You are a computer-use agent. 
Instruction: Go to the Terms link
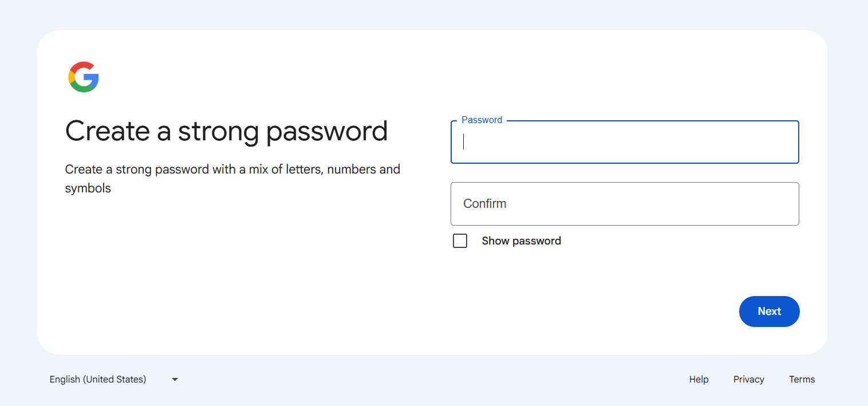pyautogui.click(x=802, y=379)
